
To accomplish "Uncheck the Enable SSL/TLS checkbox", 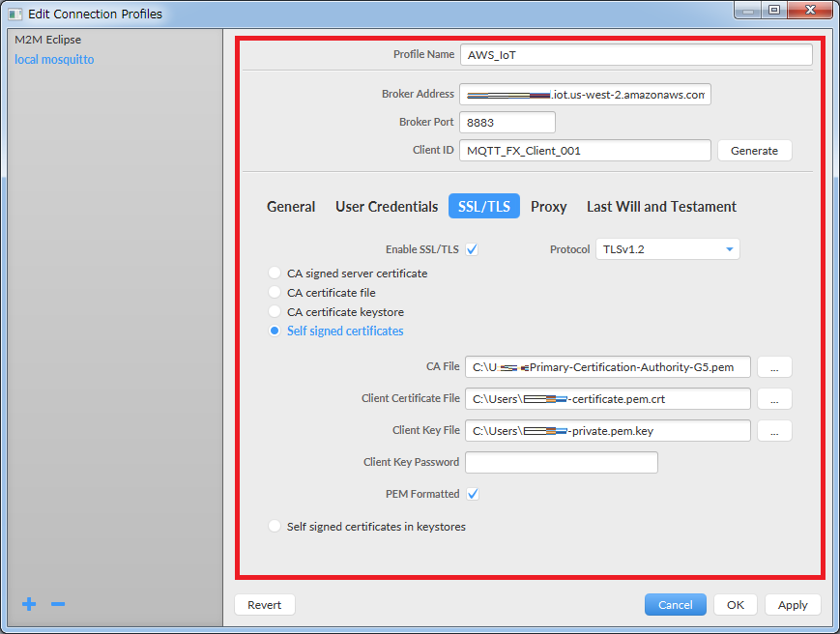I will 473,249.
